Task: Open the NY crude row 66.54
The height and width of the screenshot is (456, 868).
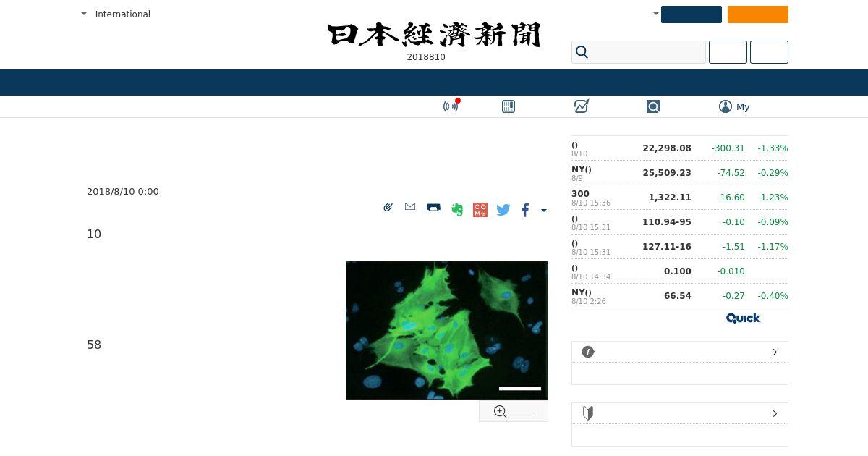Action: pyautogui.click(x=680, y=296)
